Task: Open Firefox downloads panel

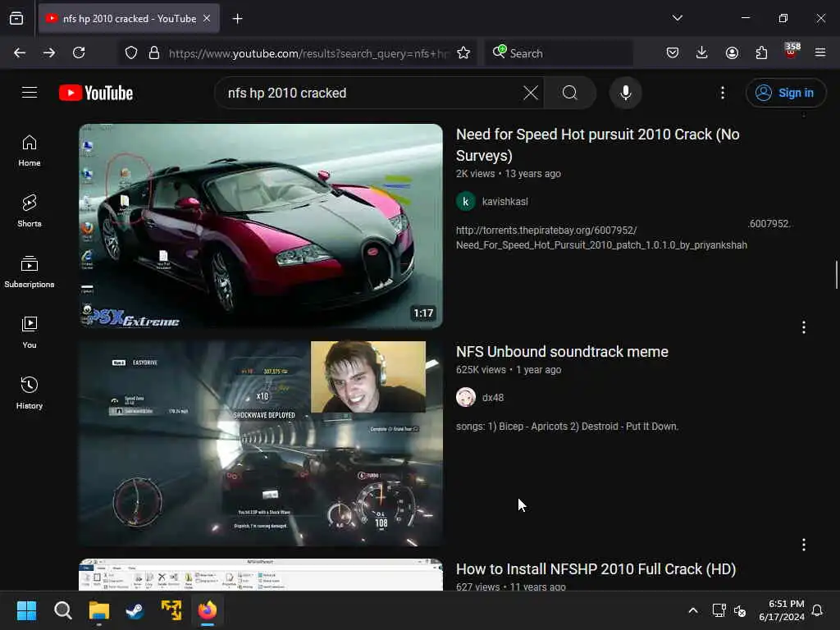Action: click(x=702, y=52)
